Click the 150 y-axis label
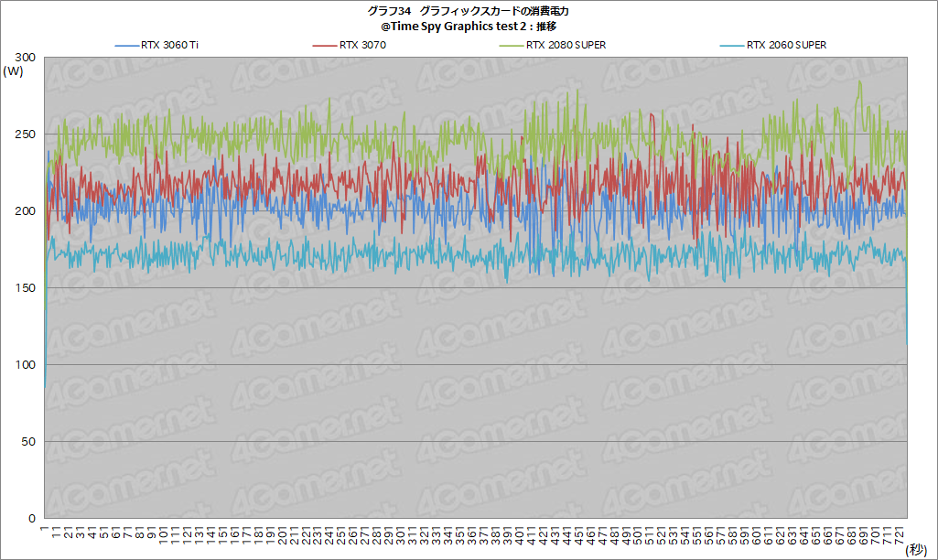The image size is (938, 560). pos(25,287)
